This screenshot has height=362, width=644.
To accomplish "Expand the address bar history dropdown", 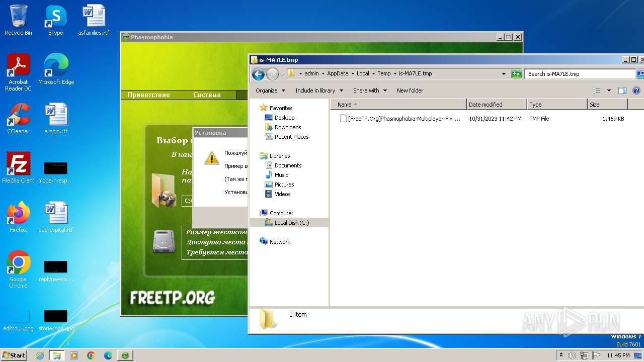I will coord(504,74).
